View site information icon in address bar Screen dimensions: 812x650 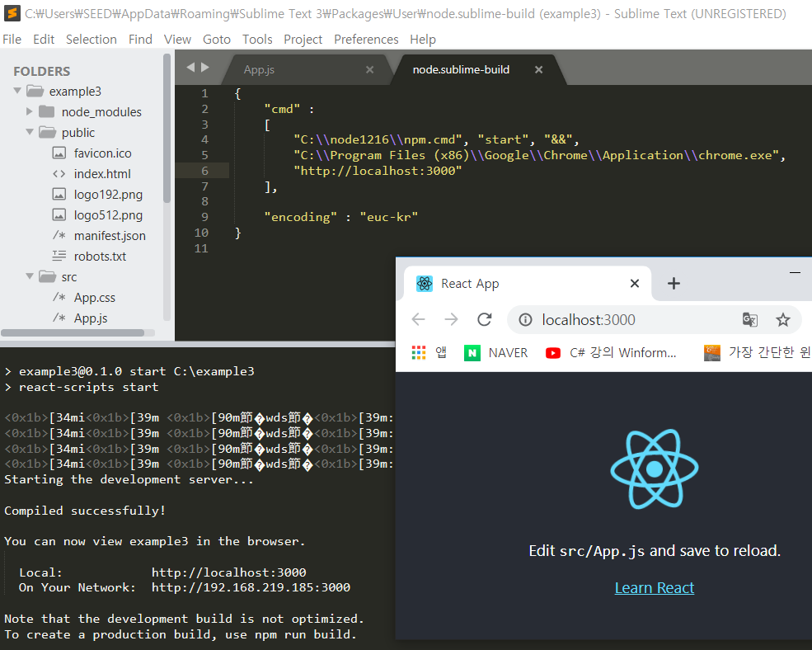point(525,320)
